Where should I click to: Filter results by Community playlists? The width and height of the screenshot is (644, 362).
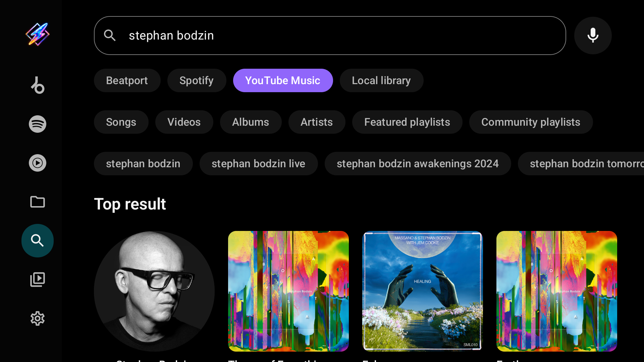click(x=531, y=122)
